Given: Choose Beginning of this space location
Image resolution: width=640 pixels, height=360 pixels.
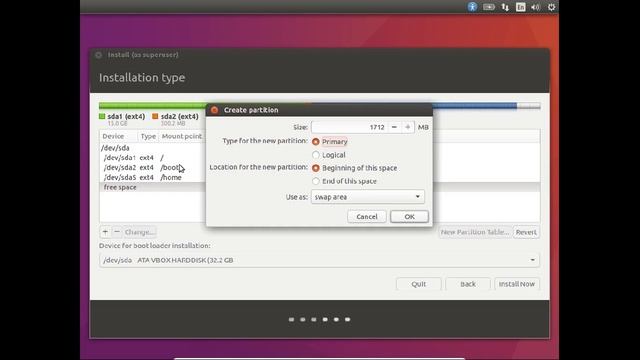Looking at the screenshot, I should (316, 168).
